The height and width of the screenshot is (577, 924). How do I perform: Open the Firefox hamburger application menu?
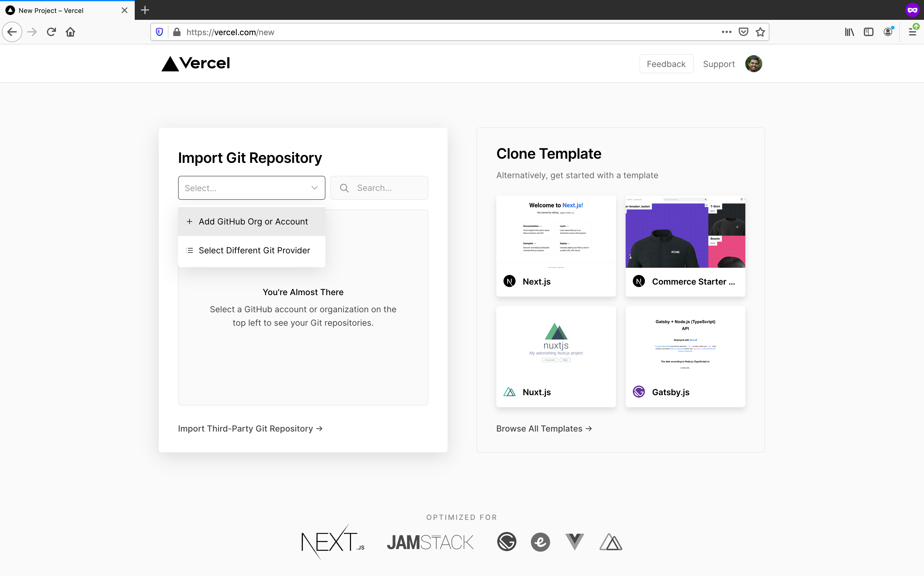click(x=912, y=32)
